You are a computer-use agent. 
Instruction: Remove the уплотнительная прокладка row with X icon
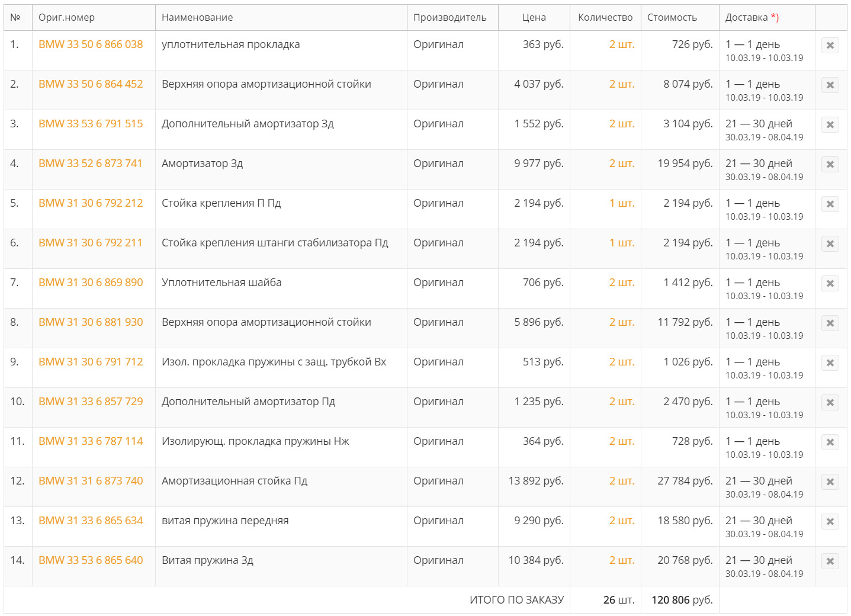tap(830, 46)
